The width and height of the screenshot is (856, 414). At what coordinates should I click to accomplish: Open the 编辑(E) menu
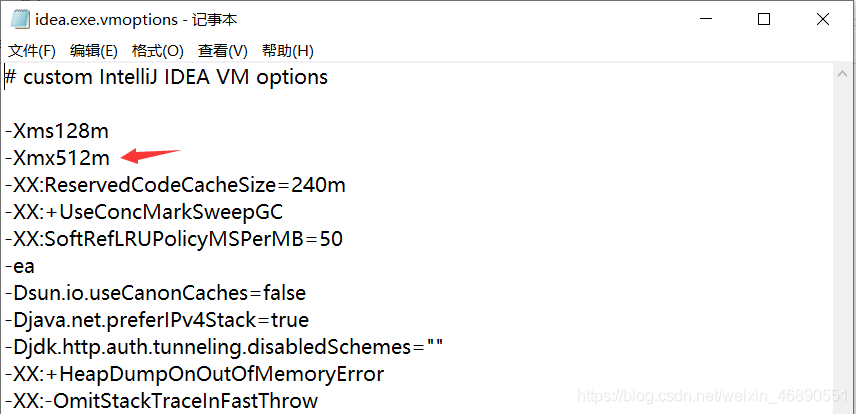pos(94,51)
